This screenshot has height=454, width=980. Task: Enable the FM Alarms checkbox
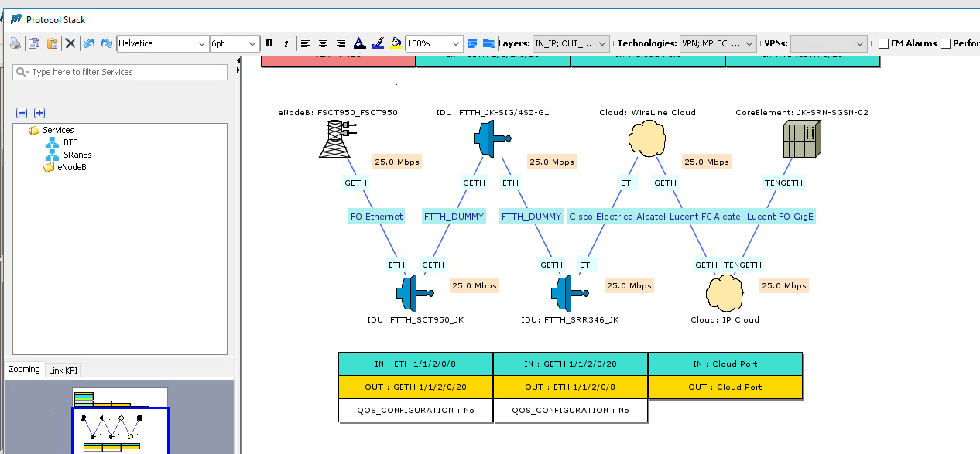click(x=884, y=44)
